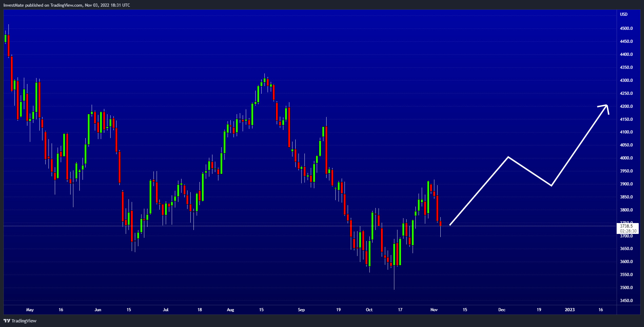Viewport: 644px width, 327px height.
Task: Click the Sep label on time axis
Action: click(x=301, y=310)
